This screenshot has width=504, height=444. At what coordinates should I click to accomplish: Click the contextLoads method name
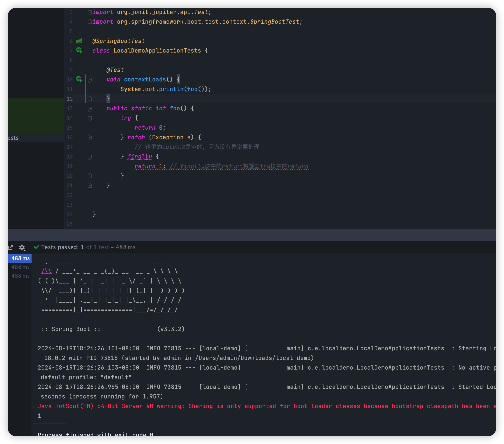click(x=145, y=80)
